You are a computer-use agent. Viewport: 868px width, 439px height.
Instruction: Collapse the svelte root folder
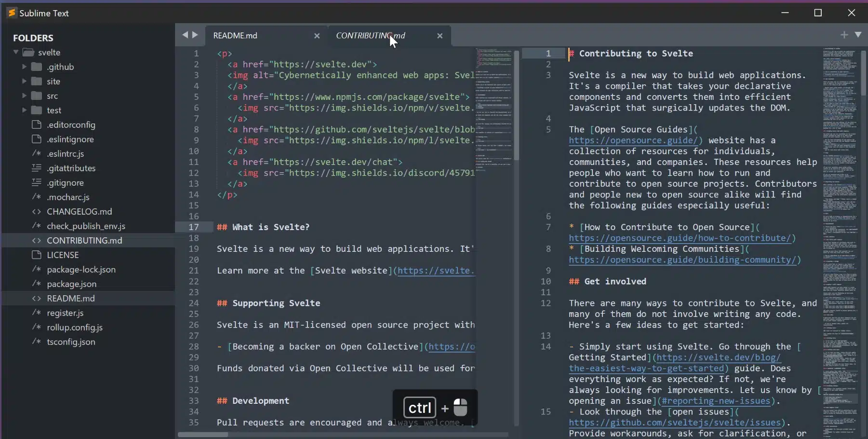(x=16, y=52)
